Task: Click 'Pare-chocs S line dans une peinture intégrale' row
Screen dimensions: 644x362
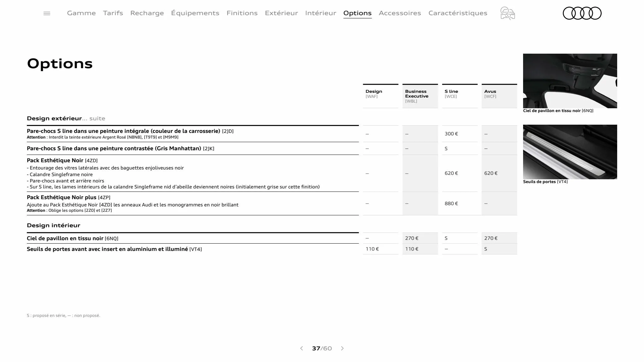Action: 193,134
